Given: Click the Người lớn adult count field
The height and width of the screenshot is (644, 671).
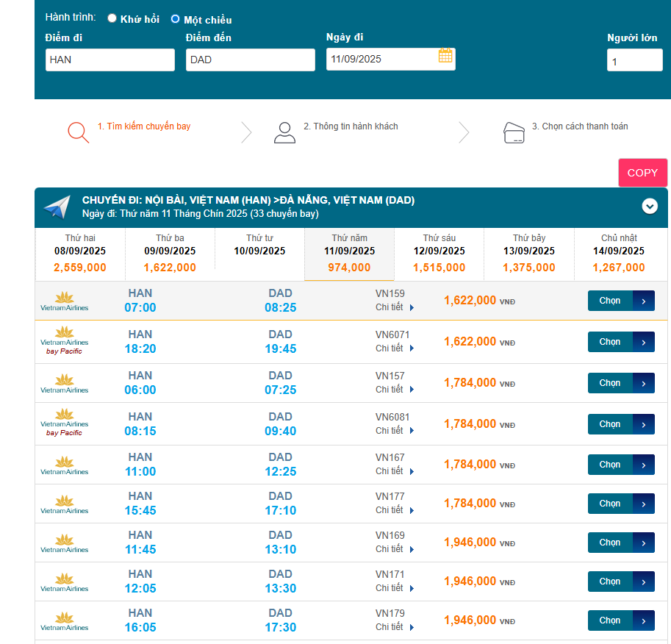Looking at the screenshot, I should point(634,60).
